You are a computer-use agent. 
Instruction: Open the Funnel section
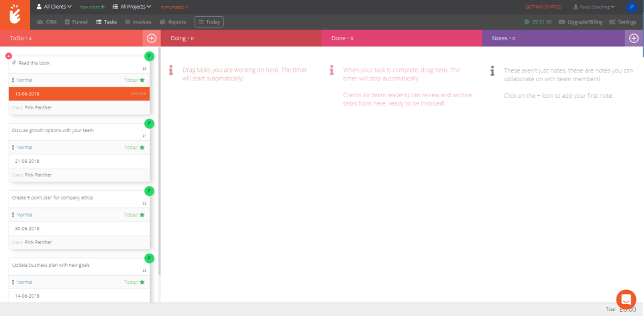point(76,22)
